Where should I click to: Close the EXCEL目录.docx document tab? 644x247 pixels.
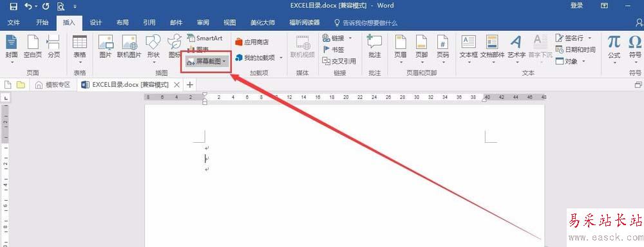coord(176,85)
